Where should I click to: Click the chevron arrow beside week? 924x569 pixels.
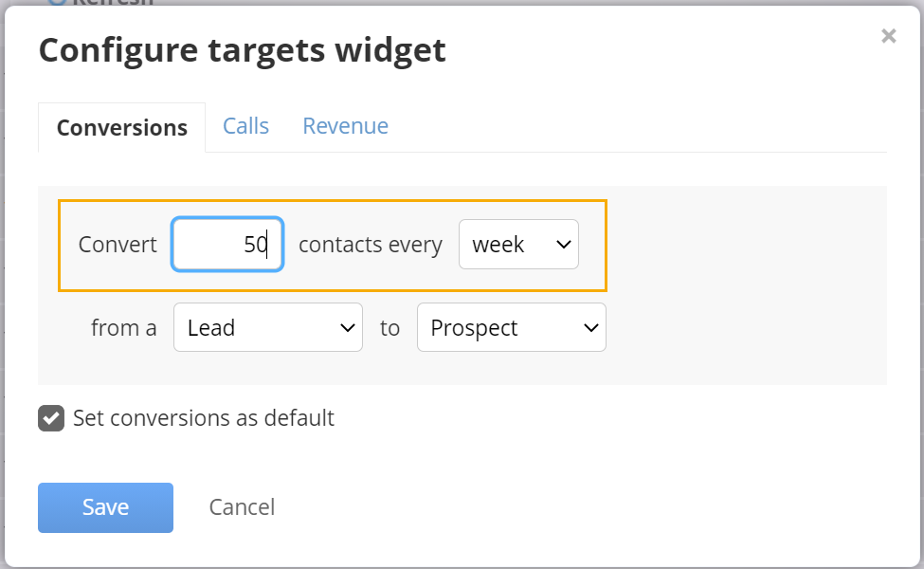(x=563, y=244)
